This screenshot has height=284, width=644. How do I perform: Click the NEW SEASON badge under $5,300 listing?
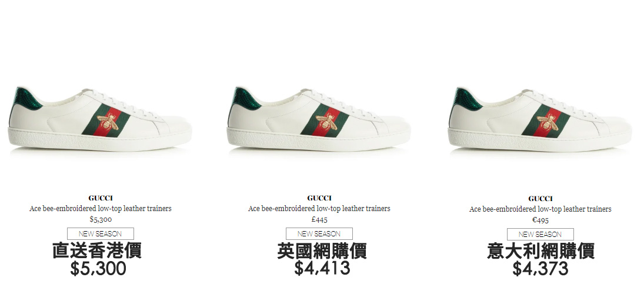click(100, 234)
